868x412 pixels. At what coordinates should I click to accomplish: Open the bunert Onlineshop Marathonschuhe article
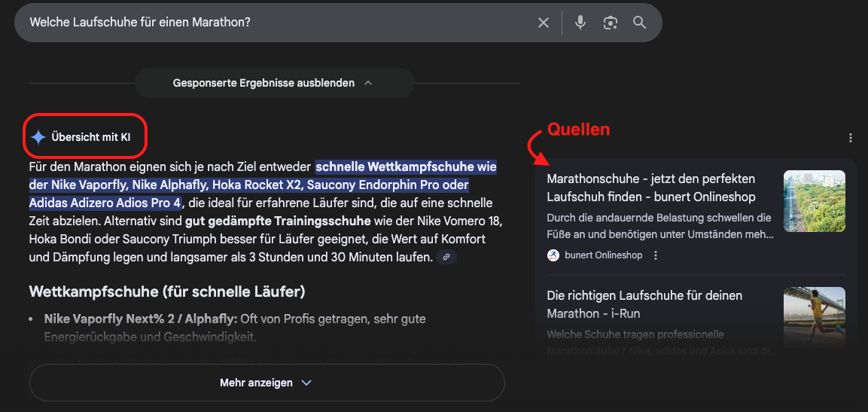pyautogui.click(x=650, y=188)
